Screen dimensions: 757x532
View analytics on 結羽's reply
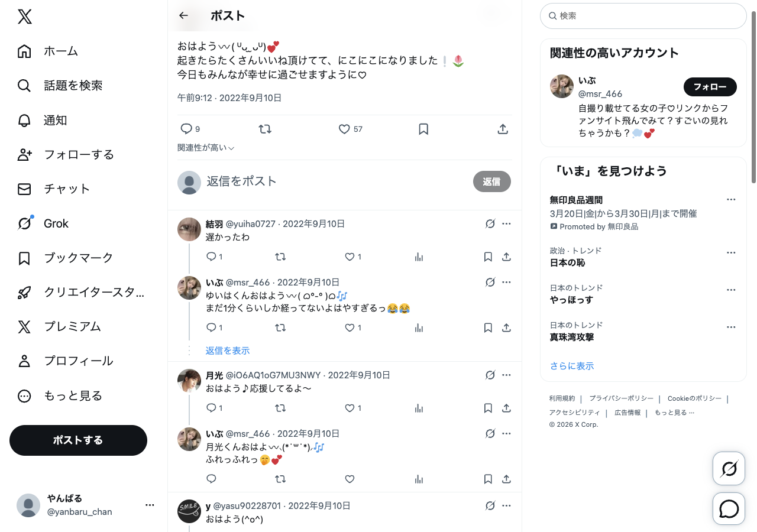(x=419, y=257)
